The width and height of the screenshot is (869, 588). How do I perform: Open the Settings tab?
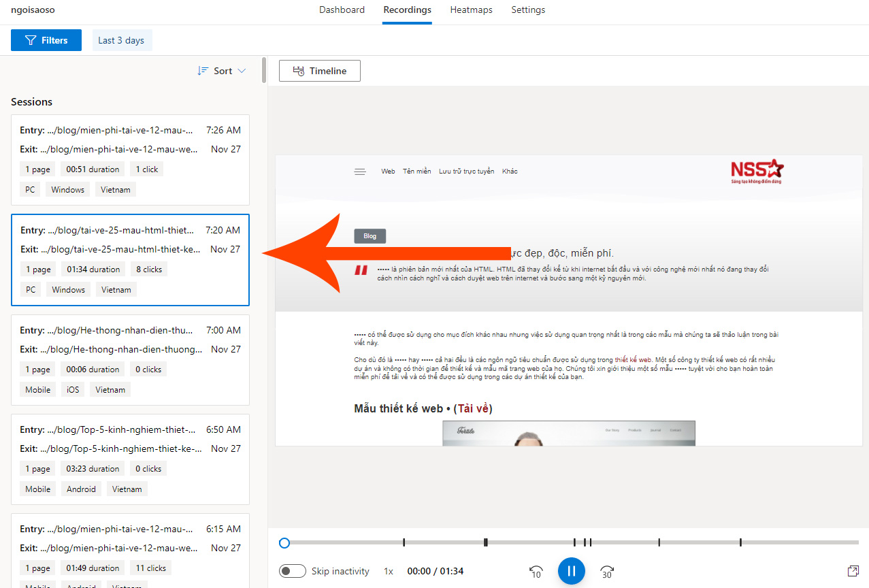click(528, 10)
